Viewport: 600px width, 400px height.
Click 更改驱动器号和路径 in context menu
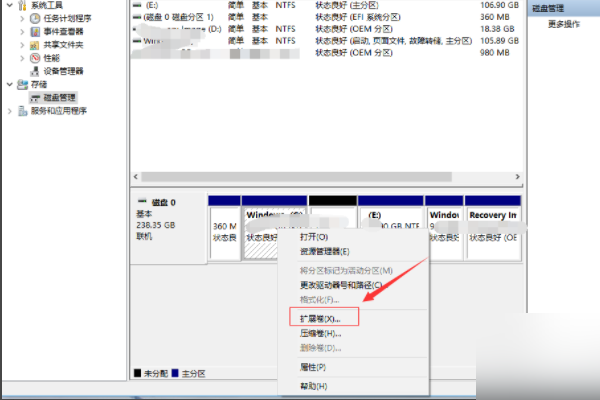pyautogui.click(x=340, y=285)
